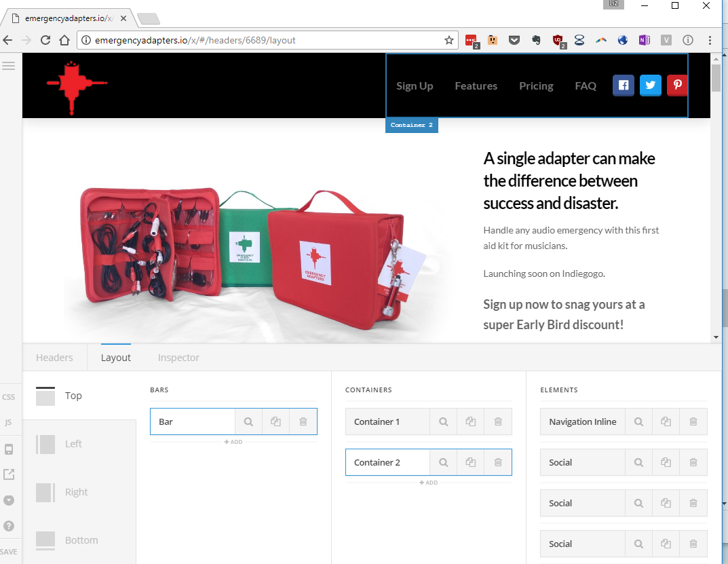The image size is (728, 564).
Task: Select the emergencyadapters.io browser tab
Action: [69, 18]
